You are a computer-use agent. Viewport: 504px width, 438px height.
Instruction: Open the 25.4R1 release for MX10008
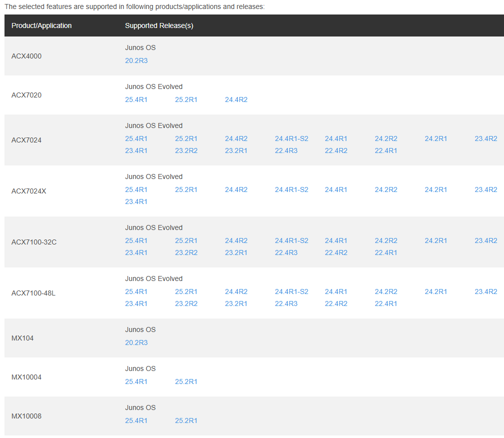click(x=136, y=420)
